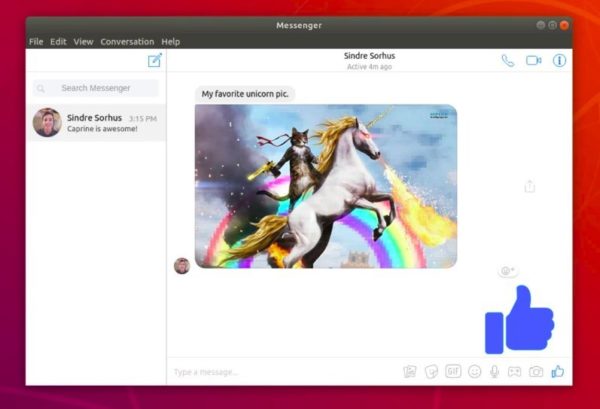This screenshot has width=600, height=409.
Task: Start a voice call with Sindre Sorhus
Action: tap(508, 60)
